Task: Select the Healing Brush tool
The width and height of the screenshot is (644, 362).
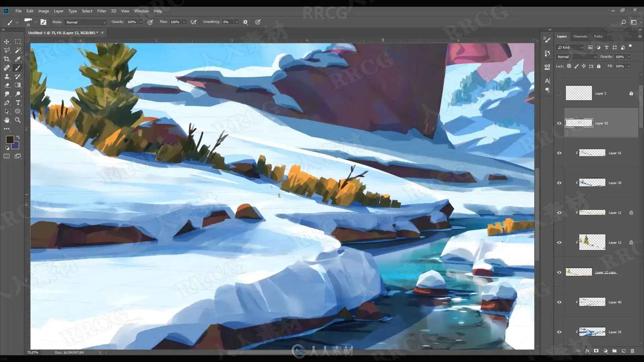Action: click(x=7, y=68)
